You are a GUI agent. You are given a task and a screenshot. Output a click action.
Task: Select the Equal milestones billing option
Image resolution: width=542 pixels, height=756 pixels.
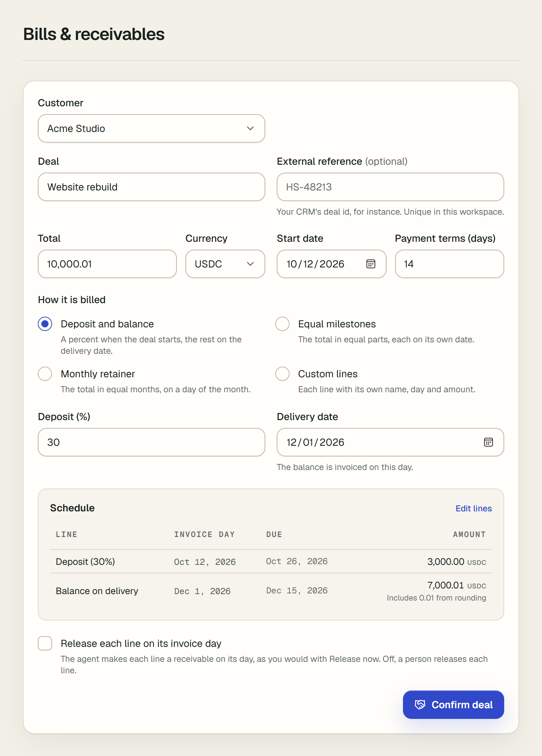click(282, 324)
